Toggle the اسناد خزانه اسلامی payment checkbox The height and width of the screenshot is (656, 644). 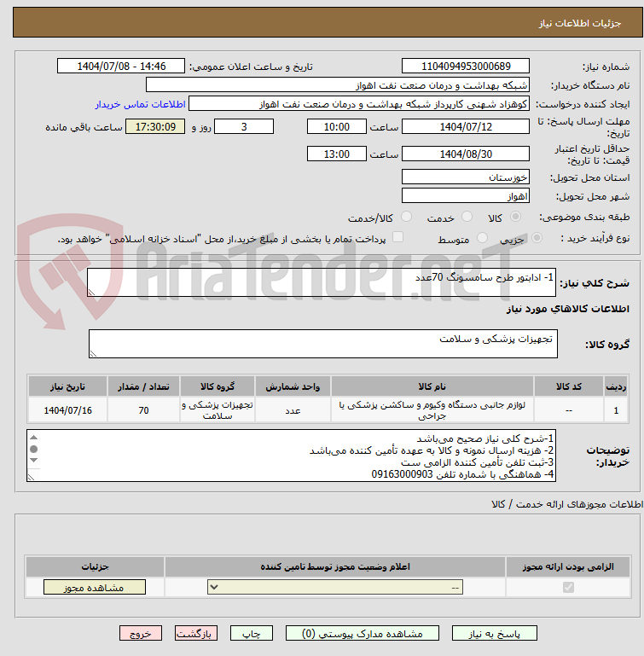397,237
